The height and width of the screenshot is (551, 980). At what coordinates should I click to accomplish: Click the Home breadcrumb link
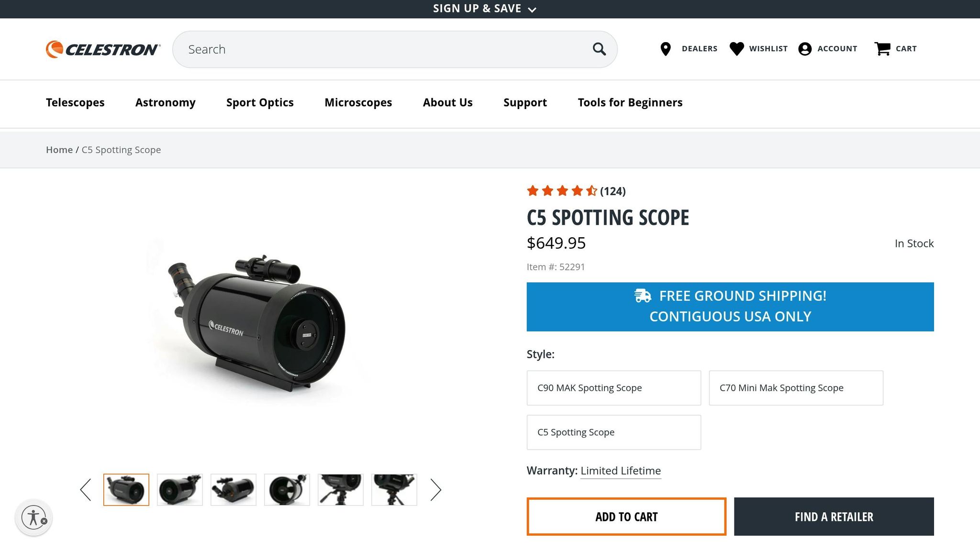[59, 149]
